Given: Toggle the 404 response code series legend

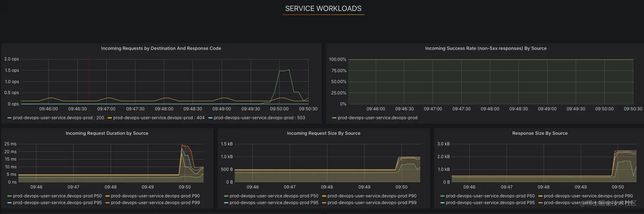Looking at the screenshot, I should (159, 118).
